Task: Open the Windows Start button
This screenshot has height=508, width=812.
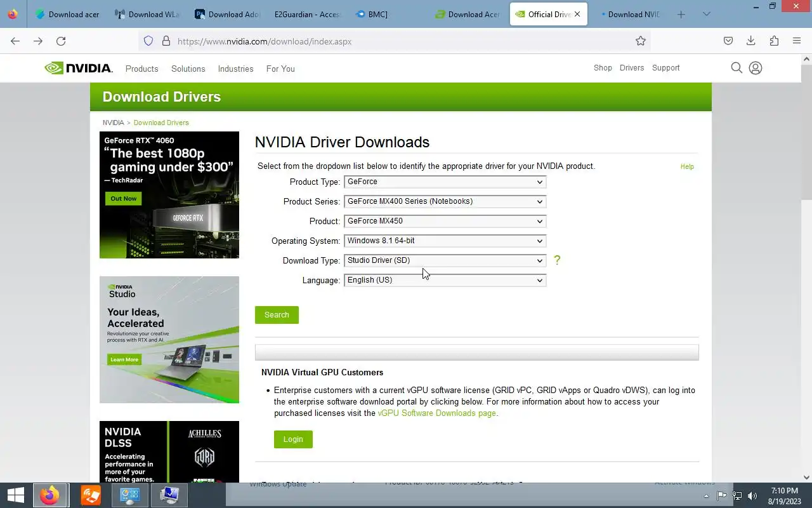Action: pyautogui.click(x=15, y=495)
